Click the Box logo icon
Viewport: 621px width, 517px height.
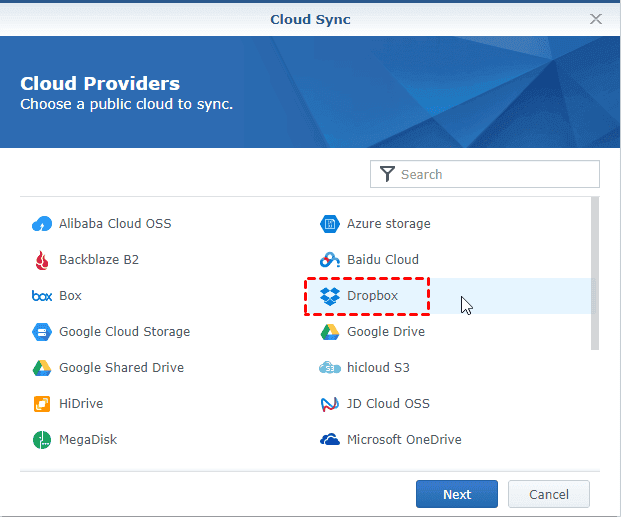tap(42, 296)
